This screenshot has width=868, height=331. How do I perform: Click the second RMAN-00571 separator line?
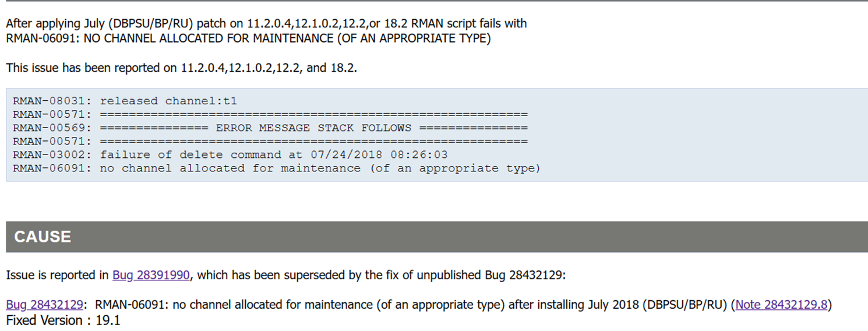pyautogui.click(x=270, y=141)
